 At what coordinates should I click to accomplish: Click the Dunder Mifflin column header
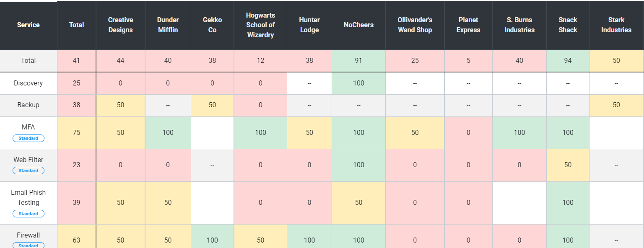pos(168,25)
